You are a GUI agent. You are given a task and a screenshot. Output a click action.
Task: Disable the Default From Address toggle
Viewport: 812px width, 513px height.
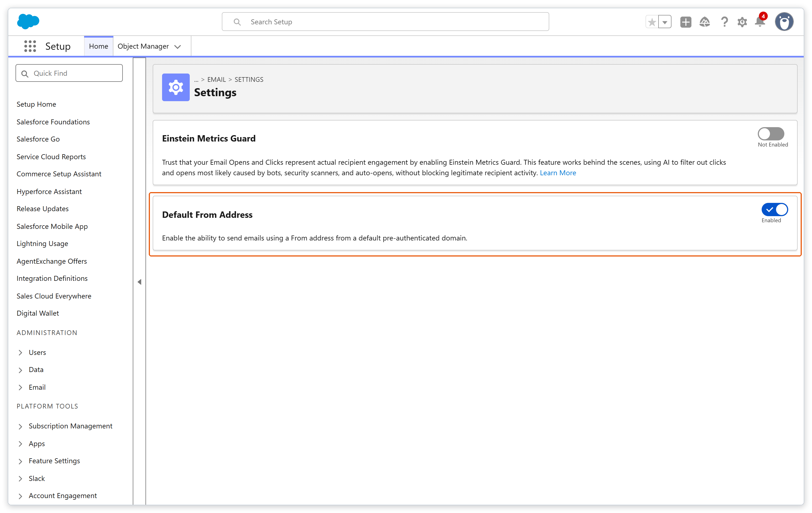[x=775, y=210]
